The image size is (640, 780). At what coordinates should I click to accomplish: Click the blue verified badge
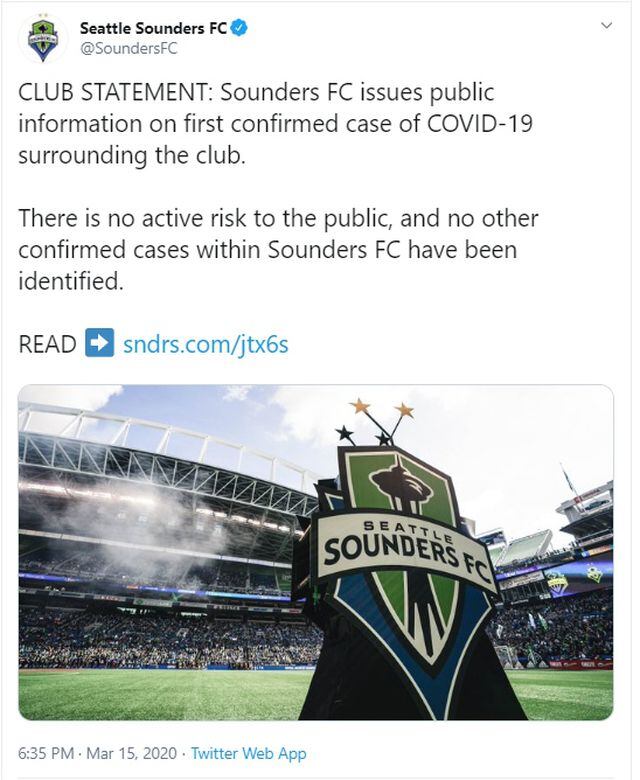click(240, 28)
